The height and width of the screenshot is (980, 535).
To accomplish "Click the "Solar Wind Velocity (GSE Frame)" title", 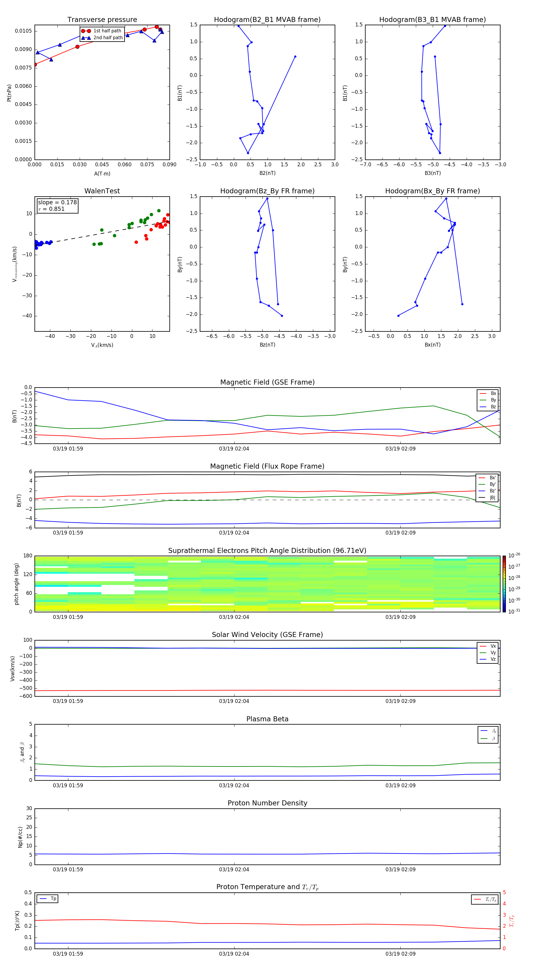I will coord(267,635).
